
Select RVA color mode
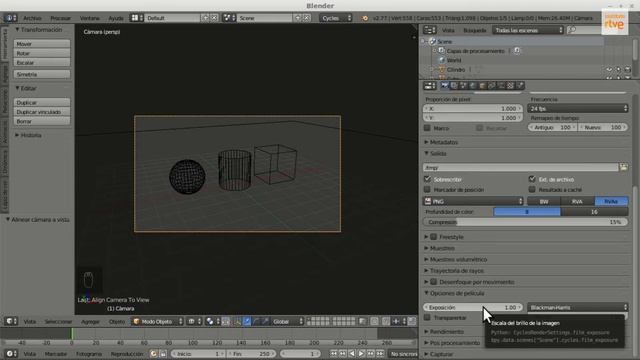tap(577, 201)
